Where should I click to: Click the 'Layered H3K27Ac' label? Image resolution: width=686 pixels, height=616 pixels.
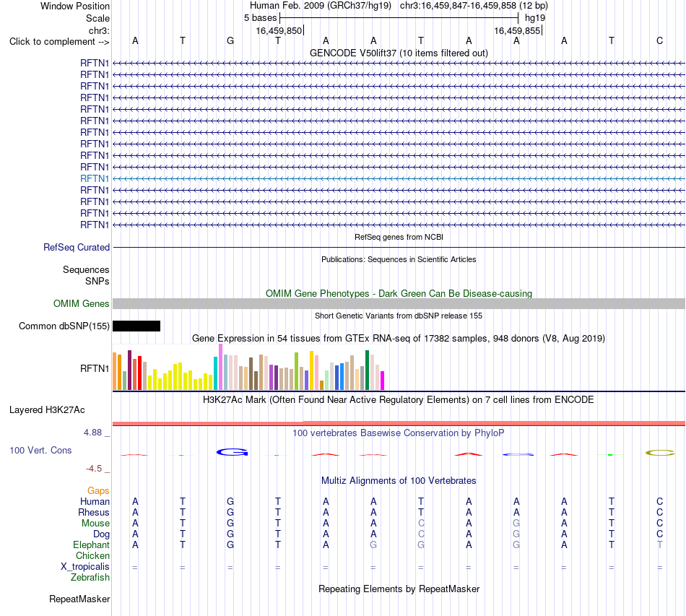47,410
